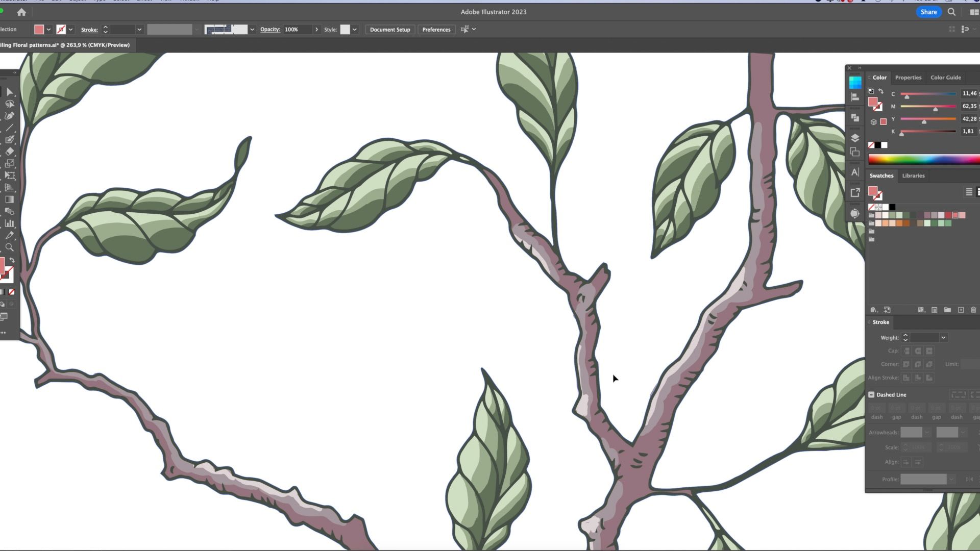
Task: Activate the Zoom tool
Action: (x=9, y=247)
